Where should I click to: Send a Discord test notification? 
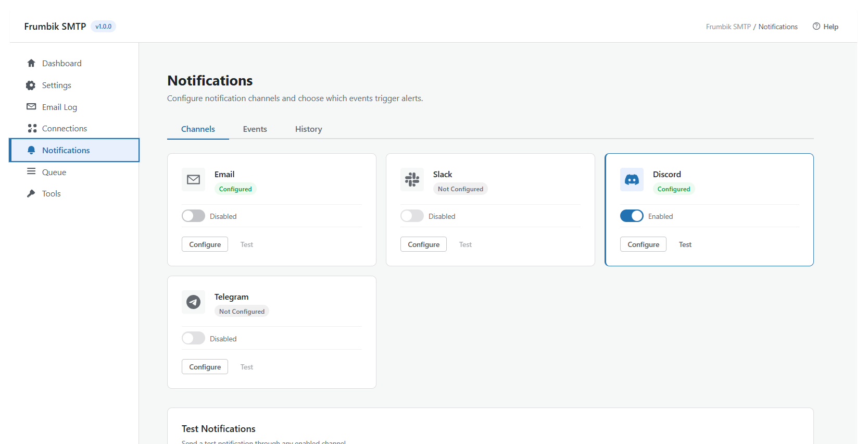coord(685,244)
